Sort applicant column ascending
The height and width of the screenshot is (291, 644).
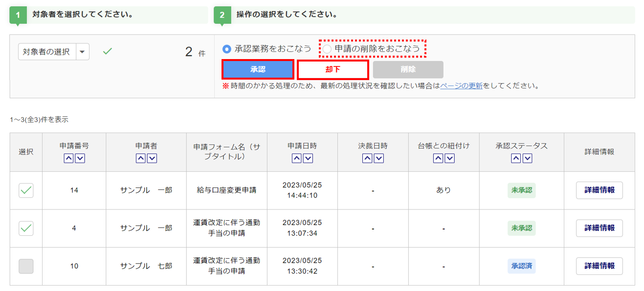(x=141, y=158)
